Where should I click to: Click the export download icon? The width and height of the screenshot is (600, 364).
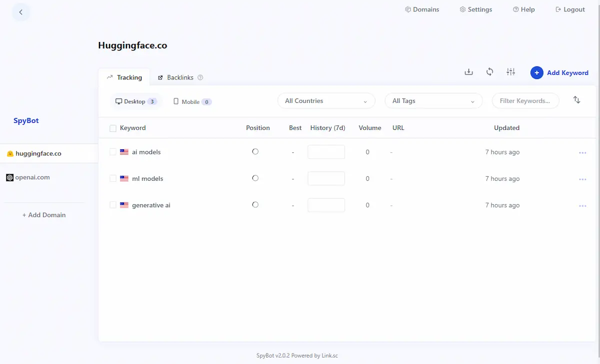pyautogui.click(x=468, y=72)
